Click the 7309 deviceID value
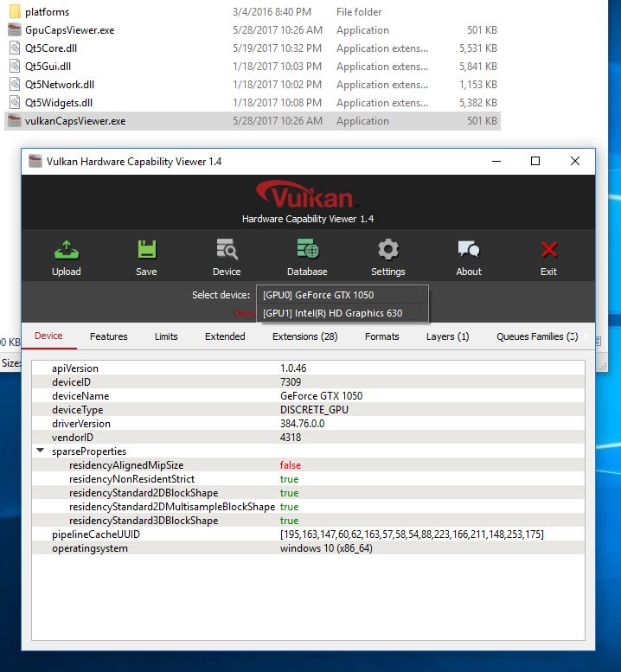Viewport: 621px width, 672px height. tap(291, 382)
